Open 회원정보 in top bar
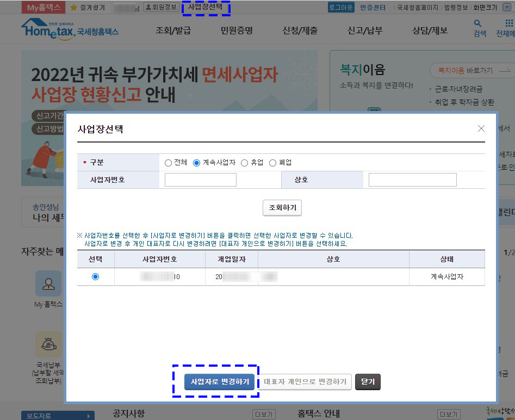The height and width of the screenshot is (420, 515). click(x=161, y=7)
